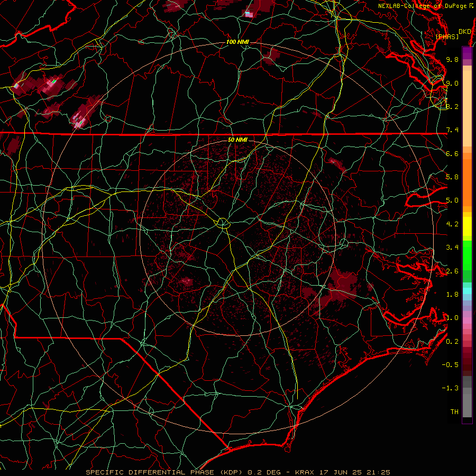This screenshot has width=476, height=476.
Task: Click the "TH" threshold label on the legend
Action: (454, 412)
